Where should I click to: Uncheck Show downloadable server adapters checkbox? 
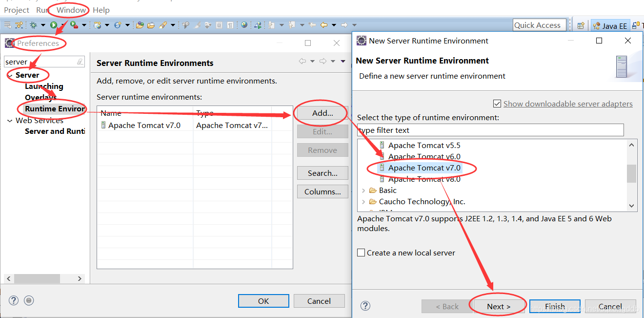[497, 104]
